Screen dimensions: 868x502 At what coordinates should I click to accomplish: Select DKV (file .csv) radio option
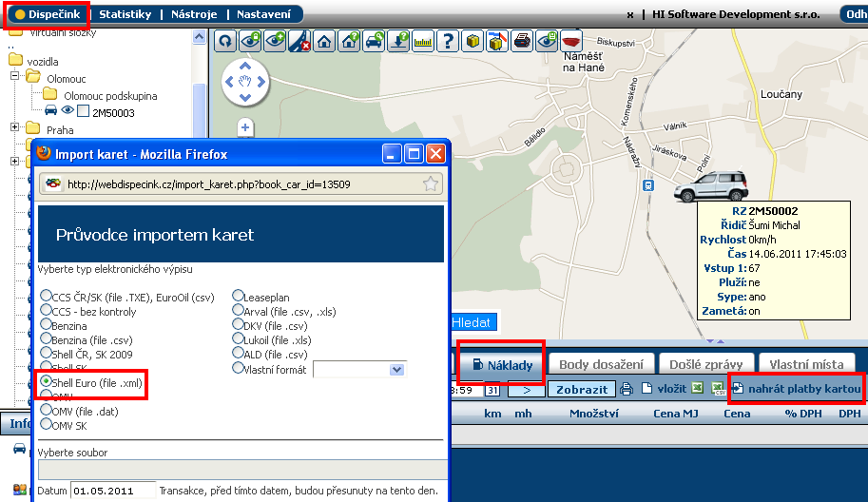[238, 324]
